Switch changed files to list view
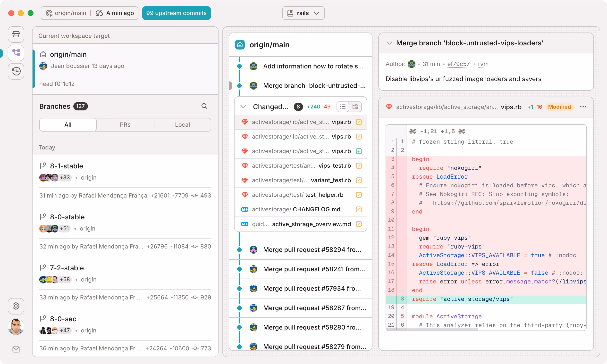The width and height of the screenshot is (607, 364). pos(343,107)
